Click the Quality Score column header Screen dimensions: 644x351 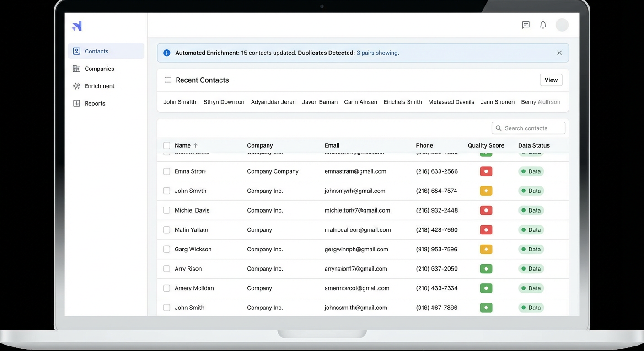(486, 145)
